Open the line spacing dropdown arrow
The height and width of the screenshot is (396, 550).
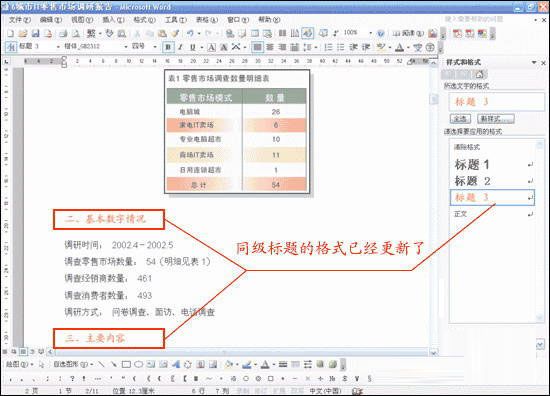316,47
